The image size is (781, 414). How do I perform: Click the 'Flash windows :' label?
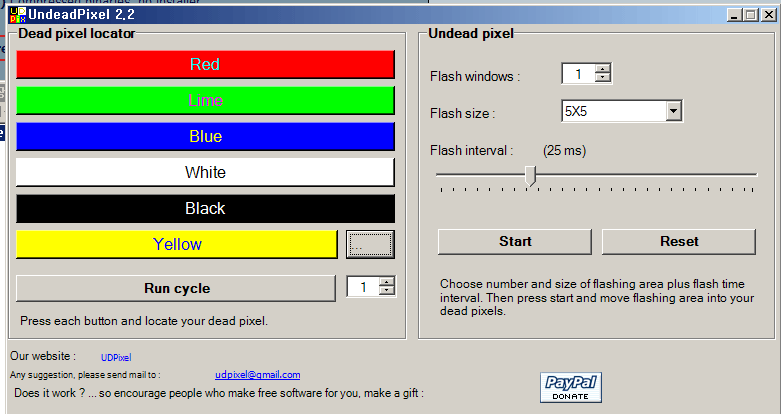pyautogui.click(x=475, y=77)
